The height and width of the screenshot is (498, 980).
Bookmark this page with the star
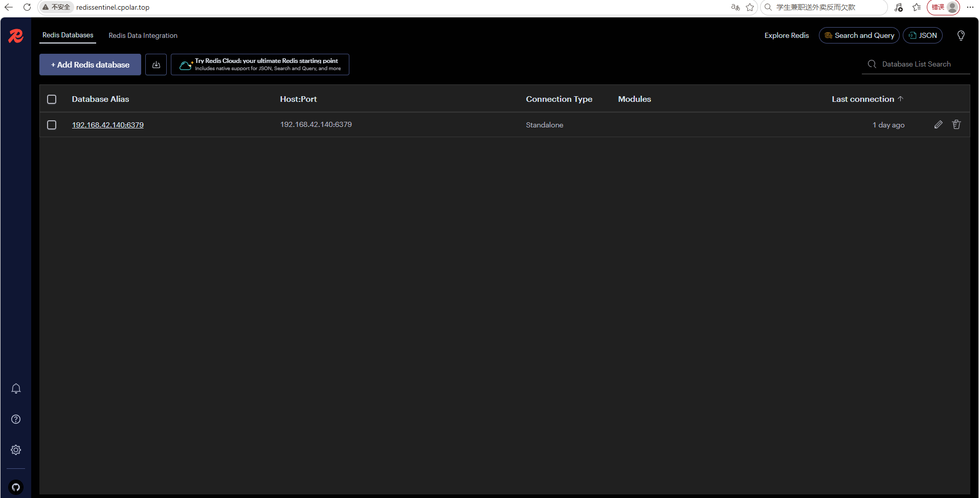pyautogui.click(x=750, y=7)
